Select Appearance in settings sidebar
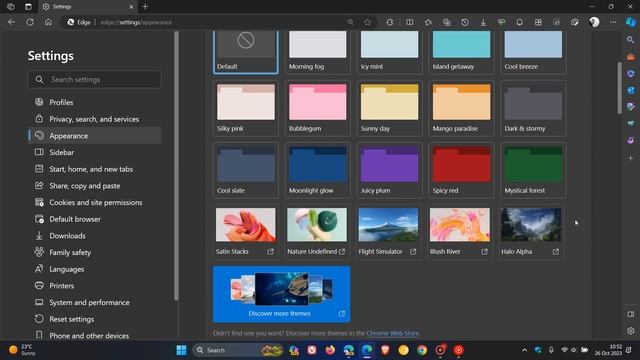Image resolution: width=640 pixels, height=360 pixels. 95,136
